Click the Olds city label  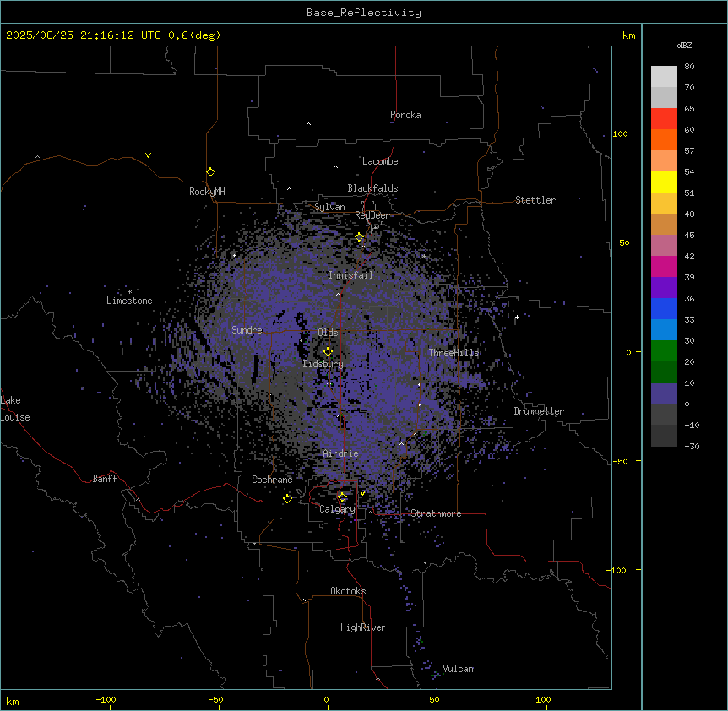click(x=328, y=333)
